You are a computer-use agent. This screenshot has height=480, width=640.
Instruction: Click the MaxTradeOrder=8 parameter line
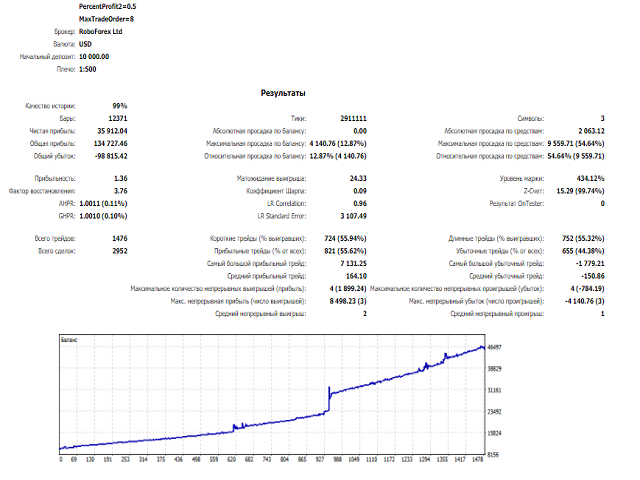pos(106,19)
